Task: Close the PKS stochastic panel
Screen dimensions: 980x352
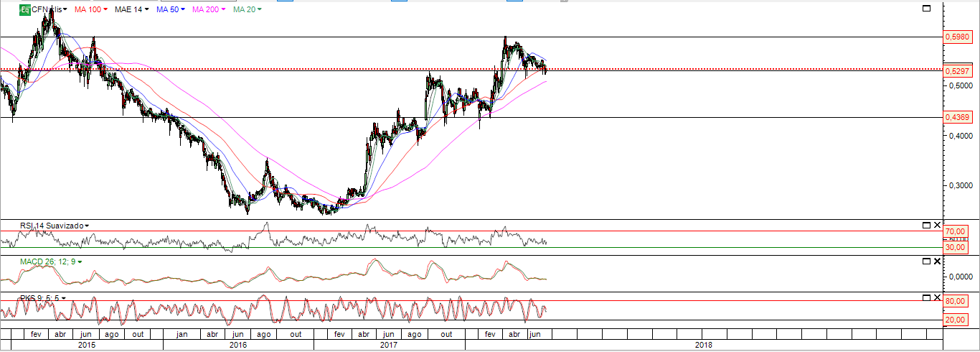Action: coord(936,297)
